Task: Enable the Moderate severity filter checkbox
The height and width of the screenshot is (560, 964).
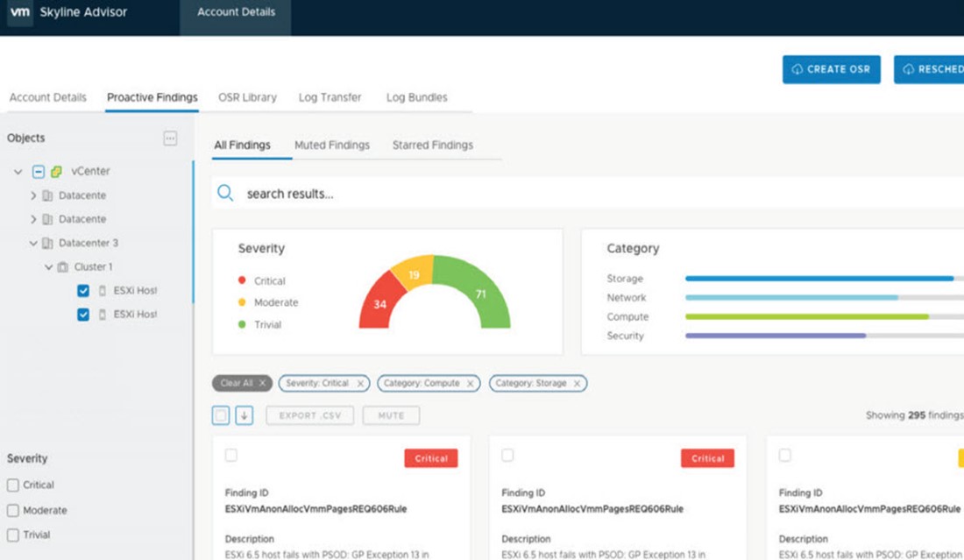Action: [13, 510]
